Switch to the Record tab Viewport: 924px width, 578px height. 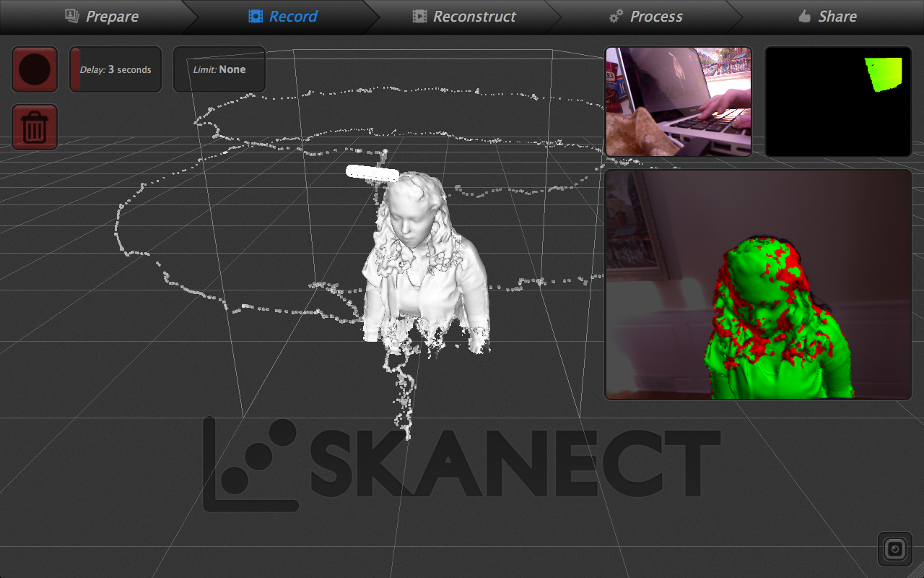pyautogui.click(x=283, y=16)
